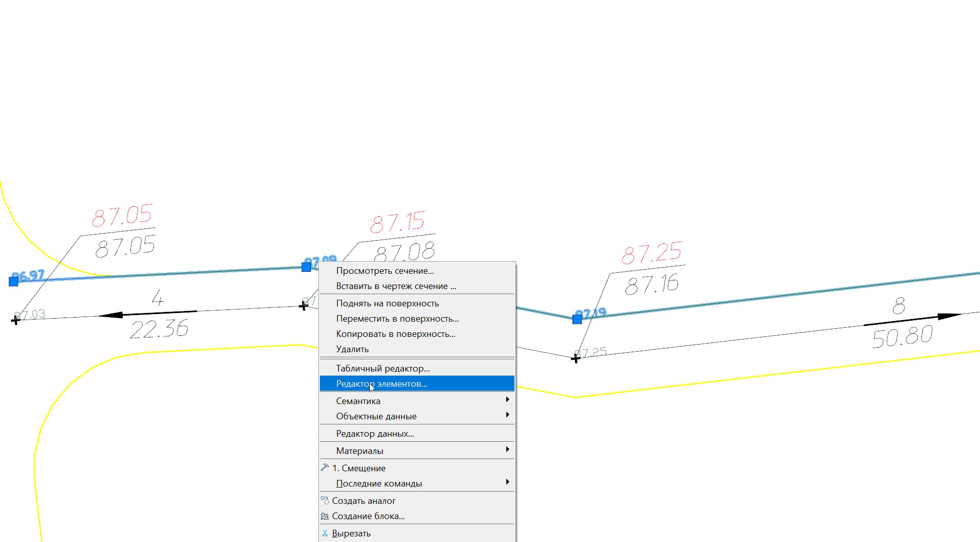Select the blue grip at elevation 86.97
This screenshot has height=542, width=980.
[14, 281]
